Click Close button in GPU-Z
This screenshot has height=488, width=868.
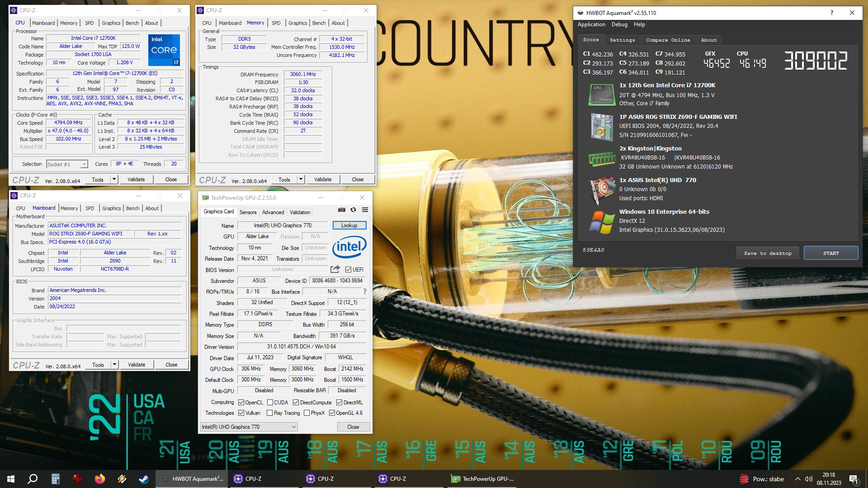pos(353,427)
